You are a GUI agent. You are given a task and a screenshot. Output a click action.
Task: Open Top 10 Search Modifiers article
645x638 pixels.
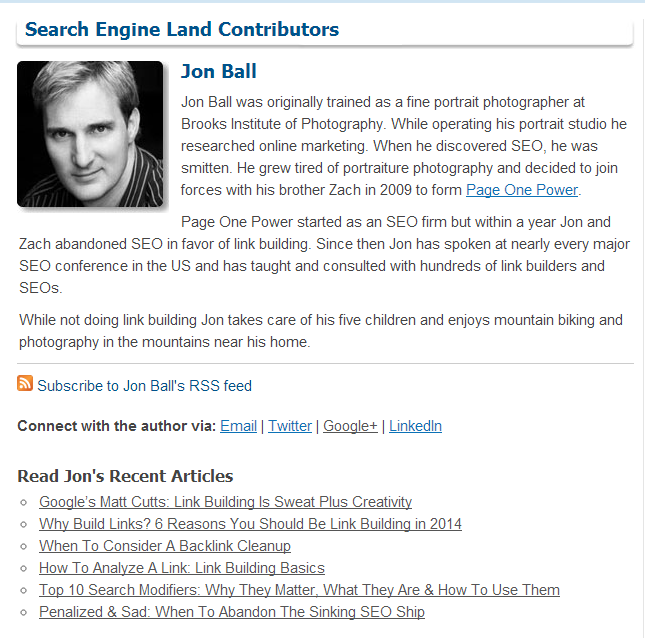pos(299,590)
